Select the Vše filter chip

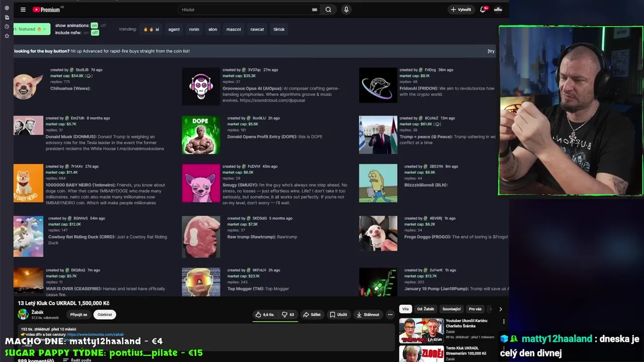click(406, 309)
